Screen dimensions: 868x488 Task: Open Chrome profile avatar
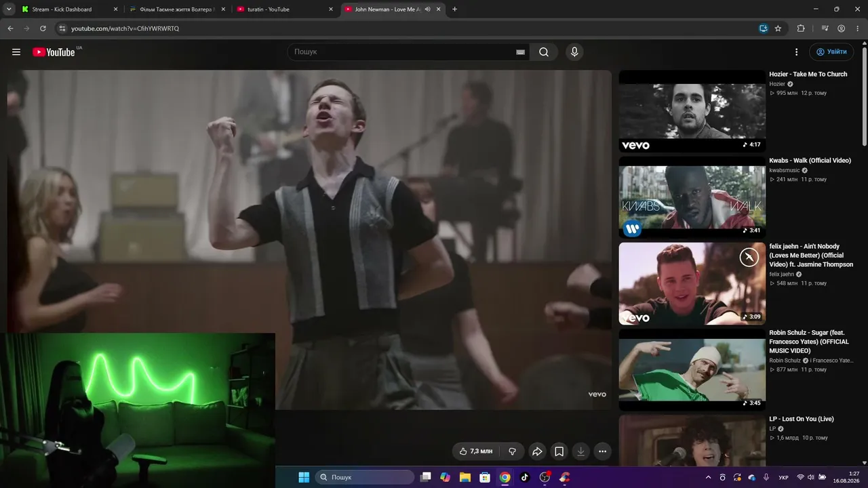pyautogui.click(x=841, y=28)
